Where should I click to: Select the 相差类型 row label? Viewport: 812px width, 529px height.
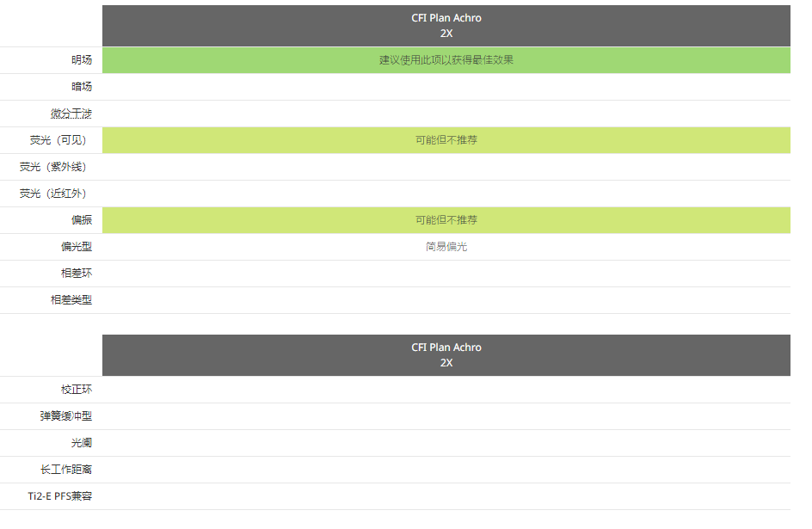(x=71, y=300)
